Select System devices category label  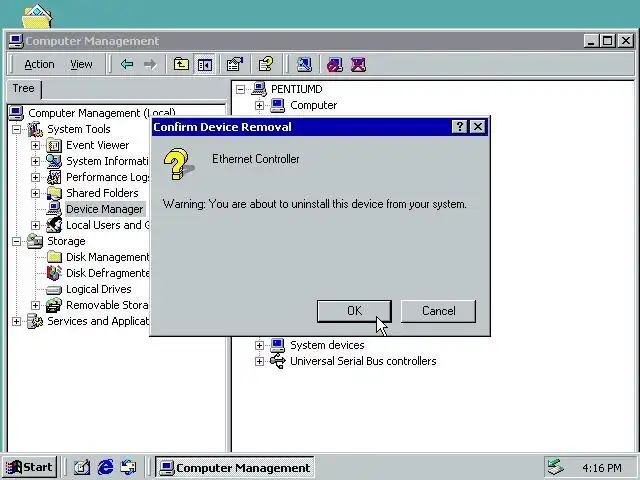point(327,345)
